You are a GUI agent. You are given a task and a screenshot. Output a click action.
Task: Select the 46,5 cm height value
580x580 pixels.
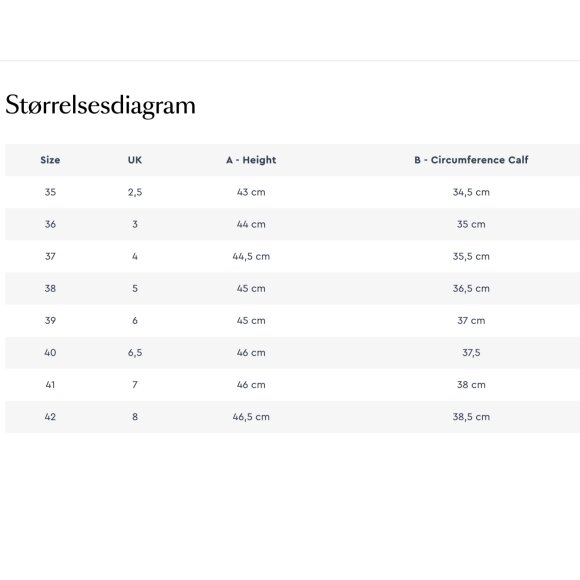(251, 417)
